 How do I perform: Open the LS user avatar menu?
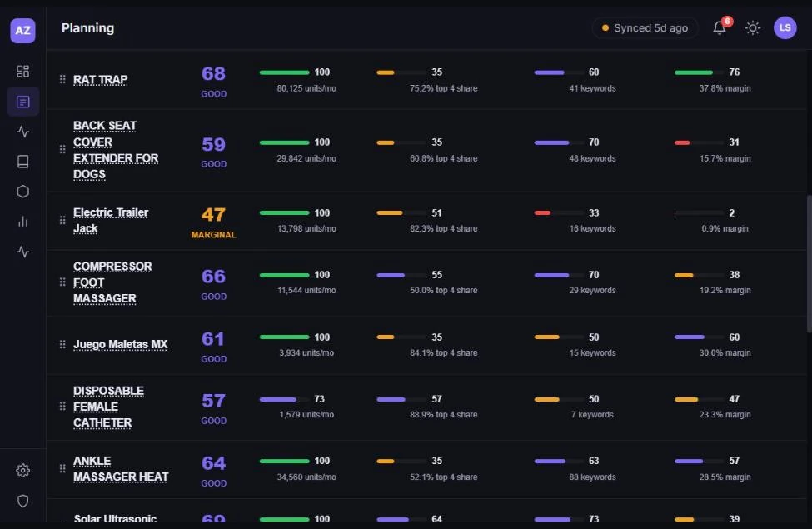coord(785,28)
